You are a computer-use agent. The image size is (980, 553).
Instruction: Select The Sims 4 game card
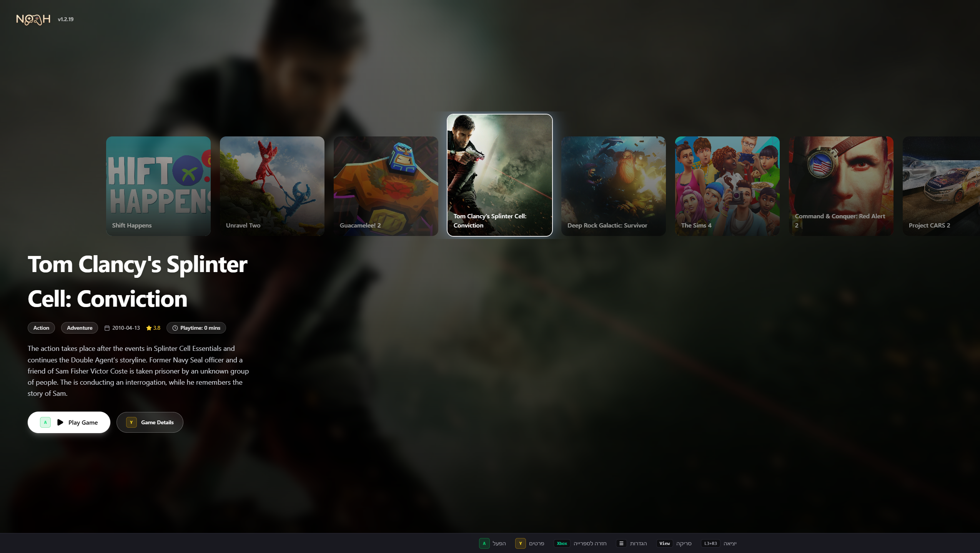pos(727,186)
